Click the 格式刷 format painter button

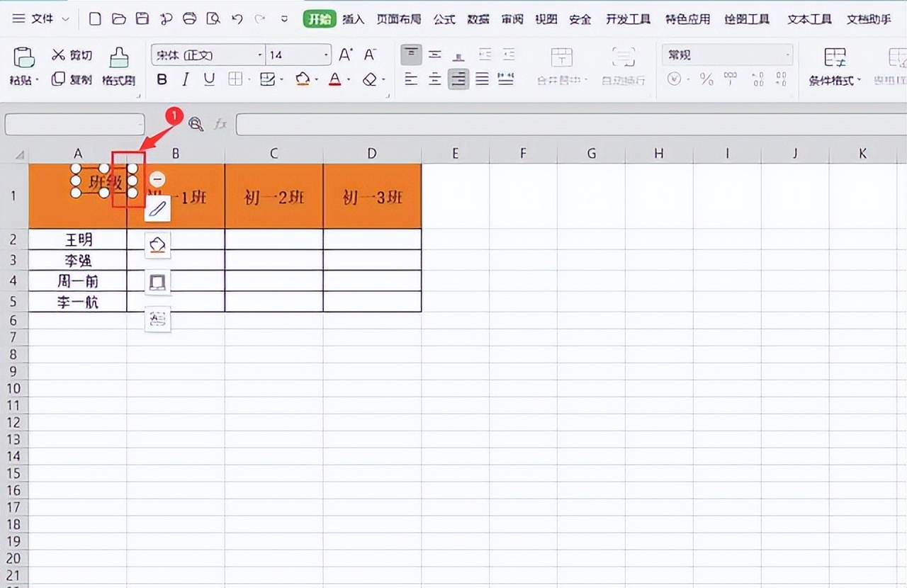coord(118,67)
